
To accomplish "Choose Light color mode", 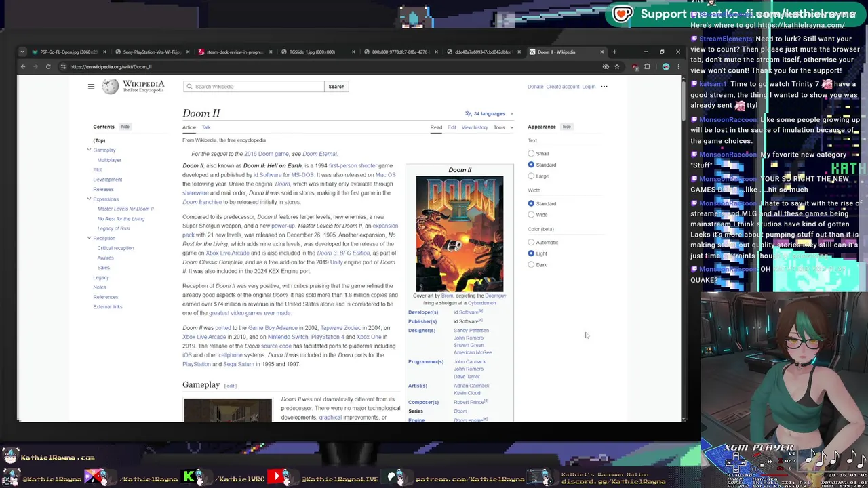I will tap(531, 253).
